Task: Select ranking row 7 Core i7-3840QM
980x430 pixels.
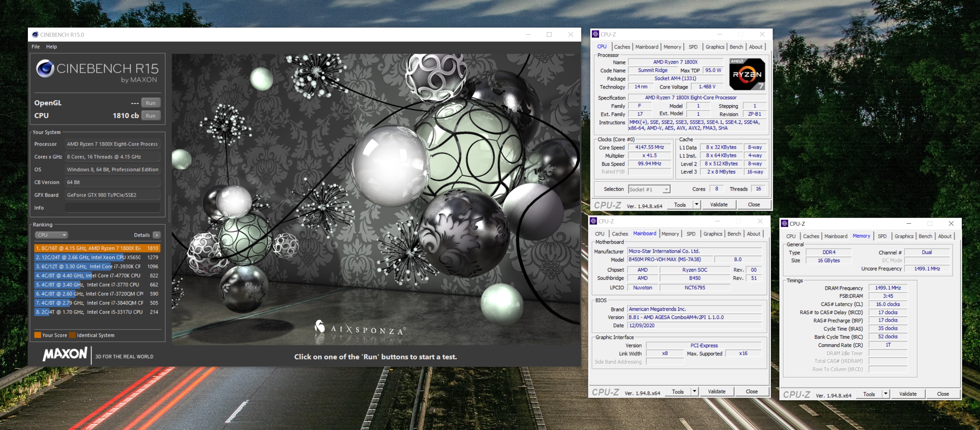Action: click(97, 303)
